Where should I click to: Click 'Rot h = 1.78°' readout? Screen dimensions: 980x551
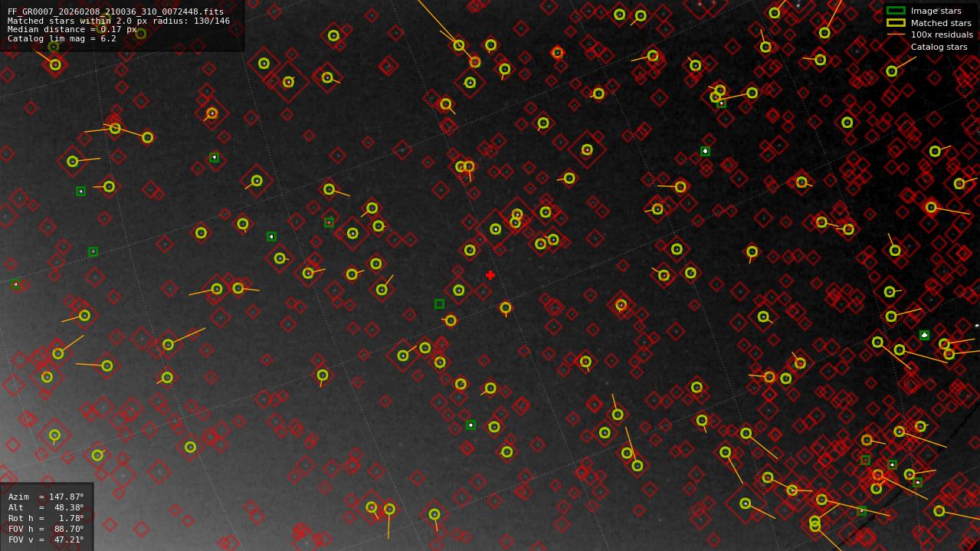click(x=46, y=518)
